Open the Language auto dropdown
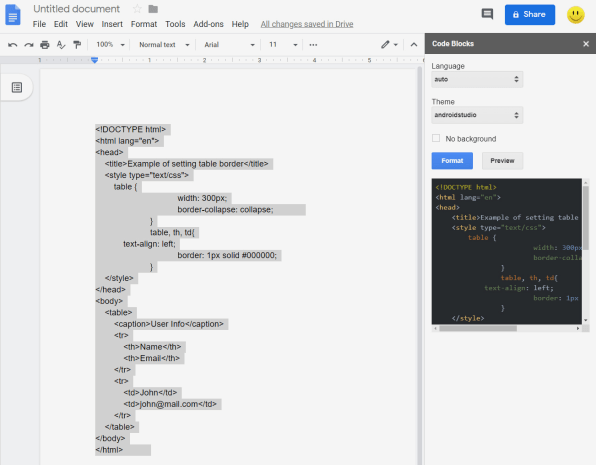This screenshot has height=465, width=596. pos(477,79)
